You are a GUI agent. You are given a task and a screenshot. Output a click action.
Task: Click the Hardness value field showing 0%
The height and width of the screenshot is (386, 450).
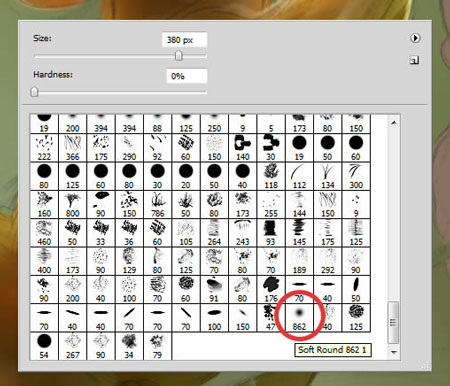(187, 76)
